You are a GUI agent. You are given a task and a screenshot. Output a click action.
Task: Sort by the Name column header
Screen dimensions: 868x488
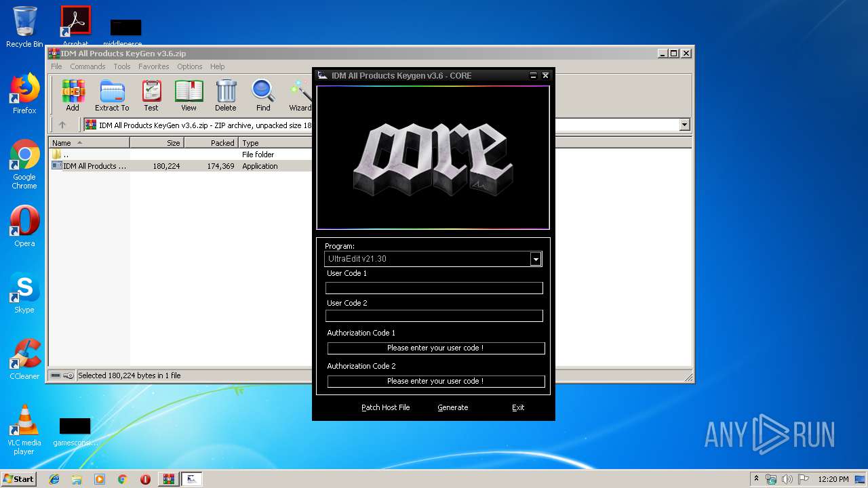[89, 143]
